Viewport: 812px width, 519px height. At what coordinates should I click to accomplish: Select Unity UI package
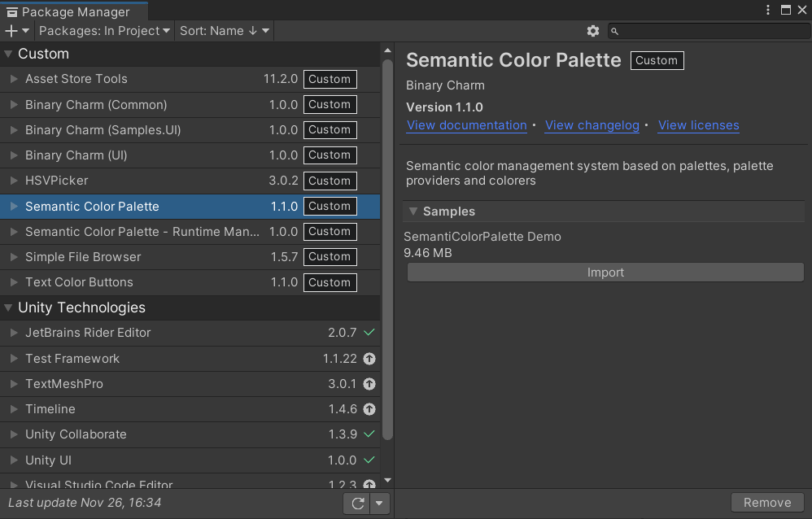190,460
